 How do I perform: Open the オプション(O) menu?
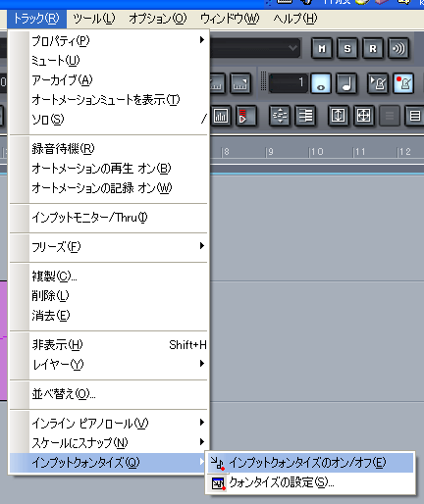158,19
